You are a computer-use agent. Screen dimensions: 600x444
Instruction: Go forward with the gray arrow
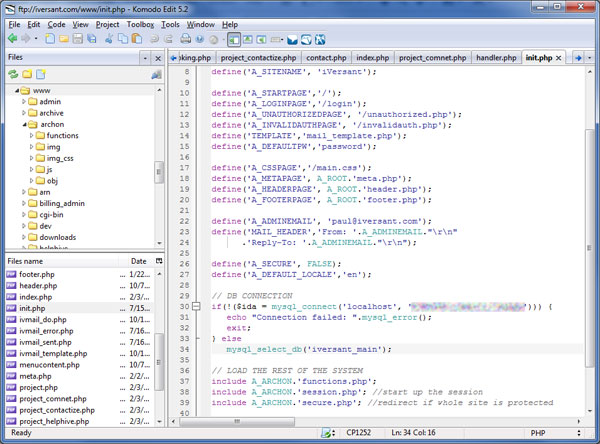[26, 39]
